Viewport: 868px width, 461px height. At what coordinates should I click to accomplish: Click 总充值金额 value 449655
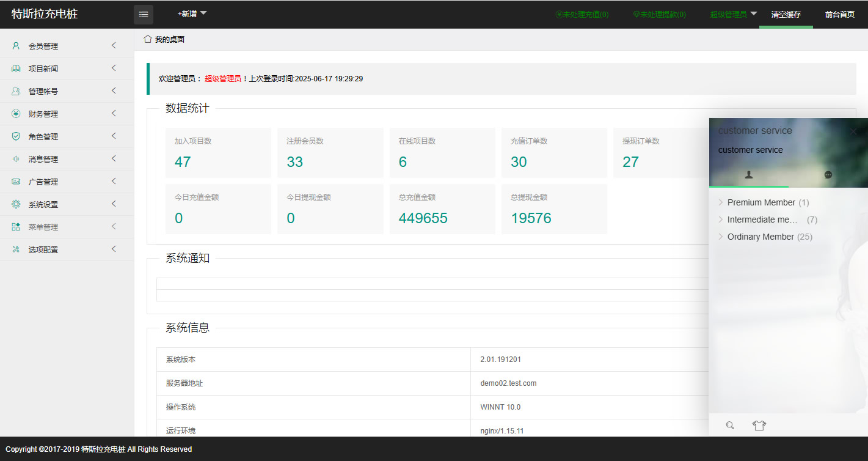[423, 218]
